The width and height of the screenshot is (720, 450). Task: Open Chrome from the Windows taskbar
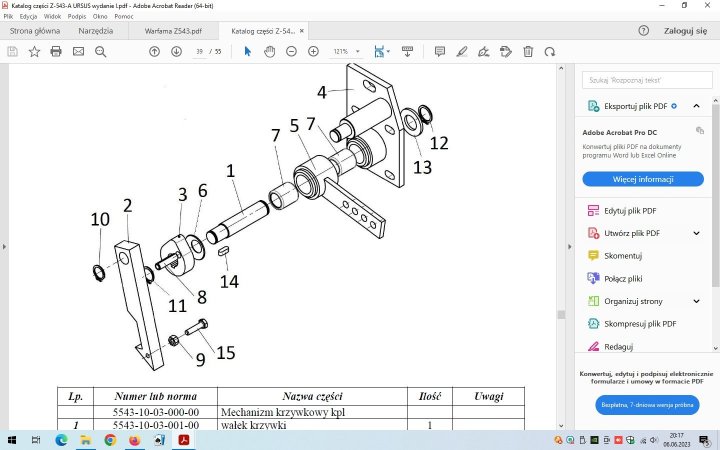pos(109,440)
